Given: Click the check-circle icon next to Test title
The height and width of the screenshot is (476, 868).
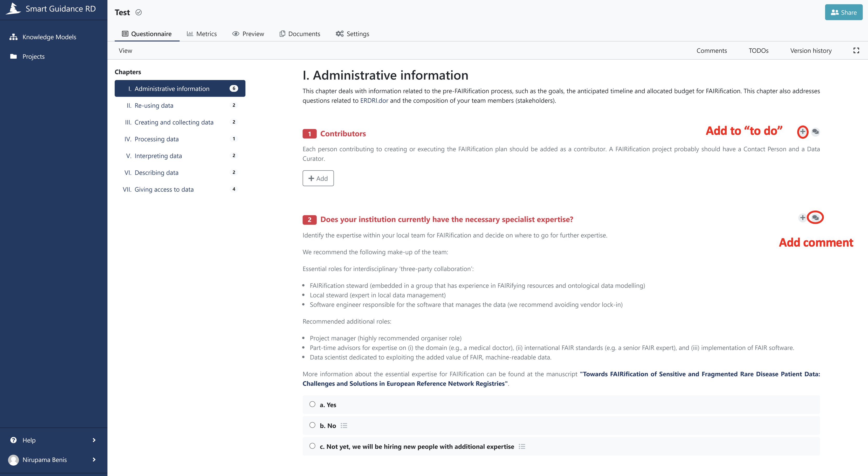Looking at the screenshot, I should [x=139, y=12].
